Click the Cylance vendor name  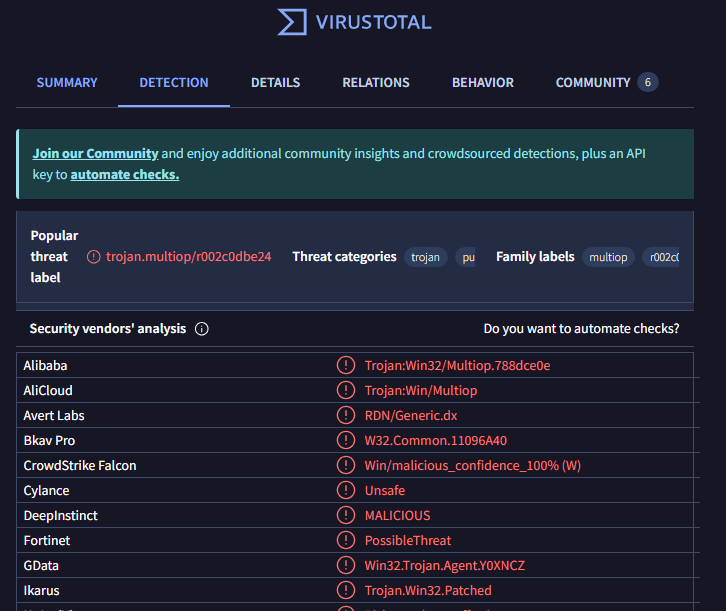tap(46, 491)
